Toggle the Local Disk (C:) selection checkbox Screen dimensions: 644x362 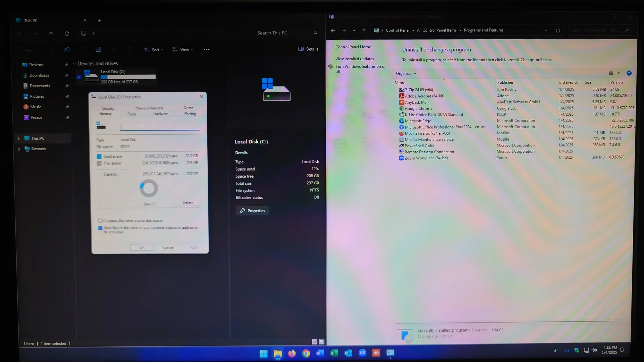point(79,77)
